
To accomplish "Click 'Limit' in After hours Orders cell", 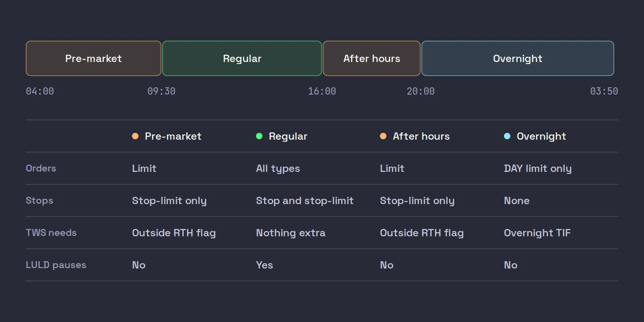I will [392, 168].
